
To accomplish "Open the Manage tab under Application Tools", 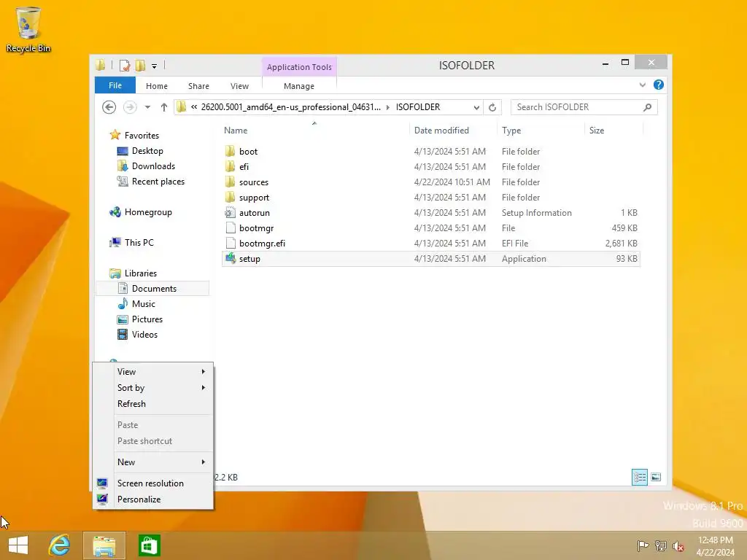I will click(299, 86).
